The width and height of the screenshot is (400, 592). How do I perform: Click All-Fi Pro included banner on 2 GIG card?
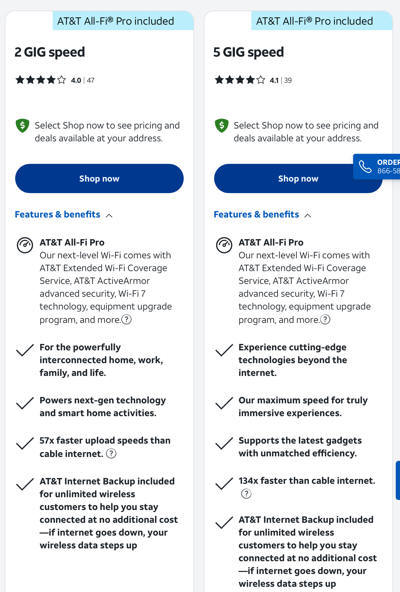[x=123, y=21]
